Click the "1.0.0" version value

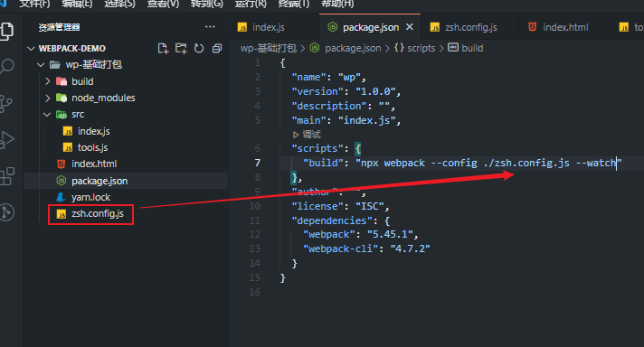click(x=375, y=91)
